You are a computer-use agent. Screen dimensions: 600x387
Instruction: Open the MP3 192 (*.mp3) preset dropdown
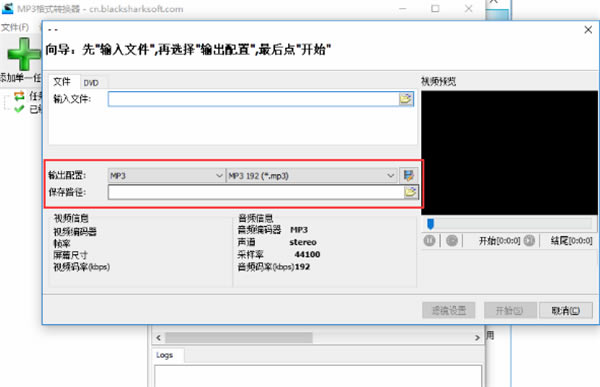311,176
